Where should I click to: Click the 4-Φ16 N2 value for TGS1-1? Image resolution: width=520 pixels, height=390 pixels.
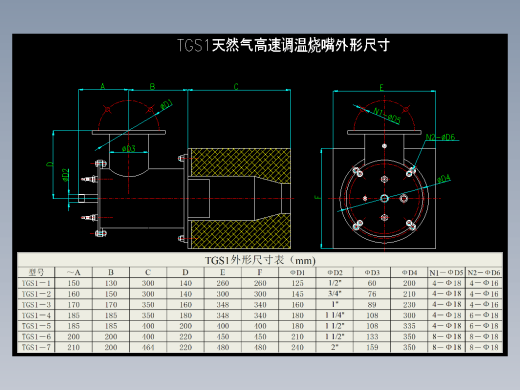click(484, 283)
